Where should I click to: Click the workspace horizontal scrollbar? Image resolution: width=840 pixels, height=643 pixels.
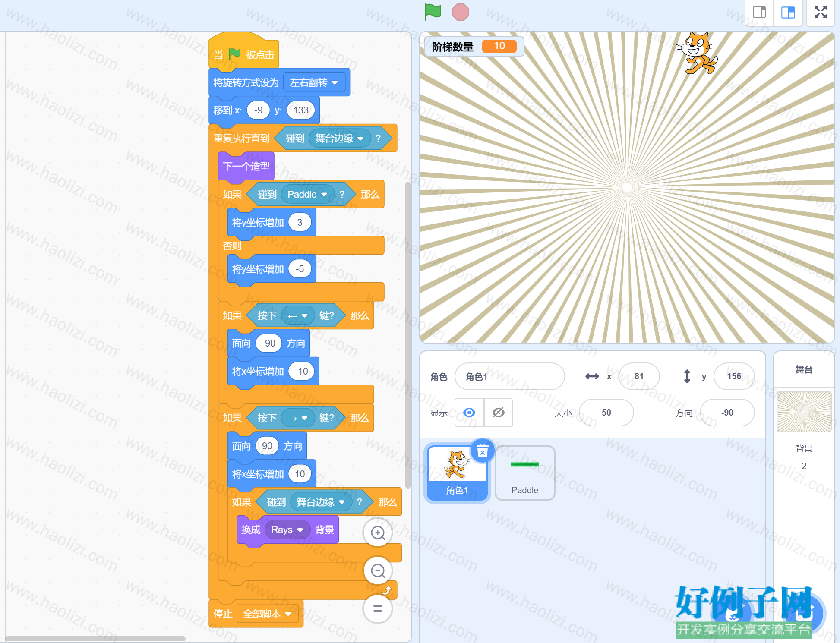[95, 638]
